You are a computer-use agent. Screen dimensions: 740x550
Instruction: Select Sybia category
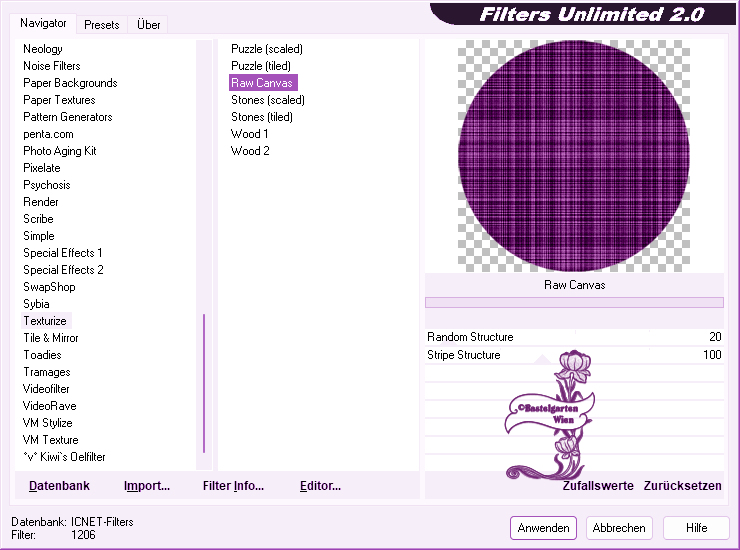36,304
